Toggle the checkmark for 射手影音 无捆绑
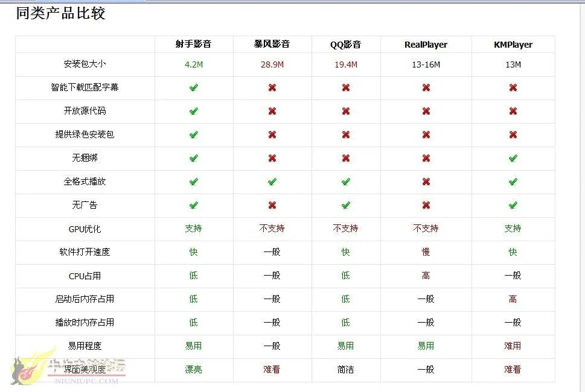The image size is (585, 392). (193, 158)
